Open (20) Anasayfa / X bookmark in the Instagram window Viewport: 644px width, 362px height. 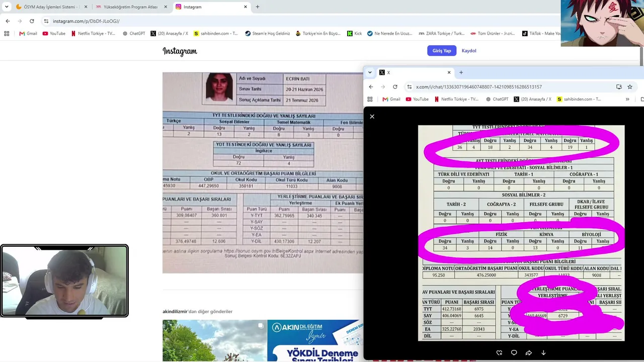point(169,34)
